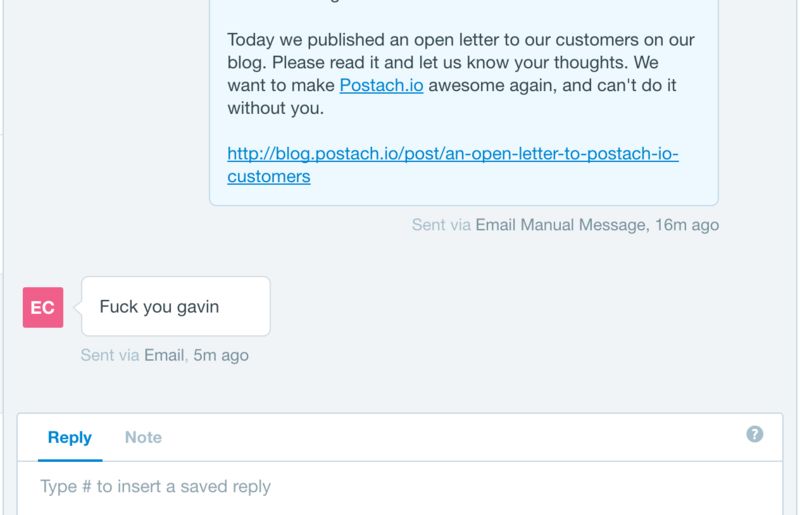Switch to the Note tab
This screenshot has height=515, width=800.
pyautogui.click(x=143, y=437)
